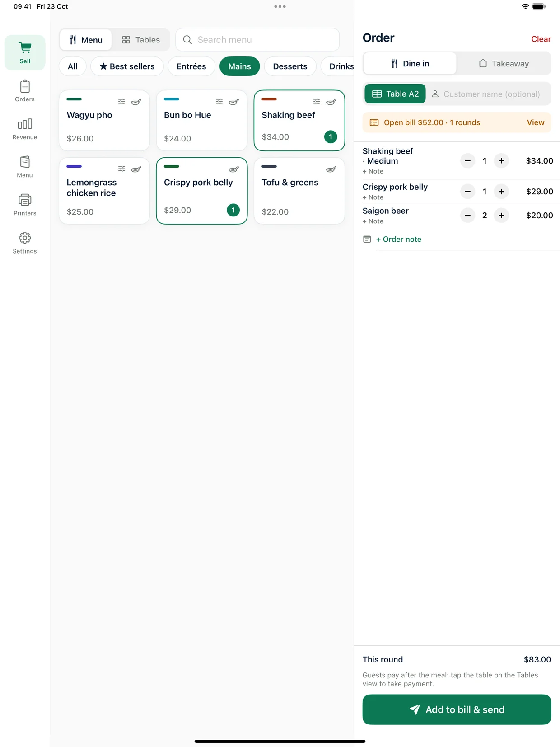
Task: Tap options sliders icon on Wagyu pho
Action: (121, 102)
